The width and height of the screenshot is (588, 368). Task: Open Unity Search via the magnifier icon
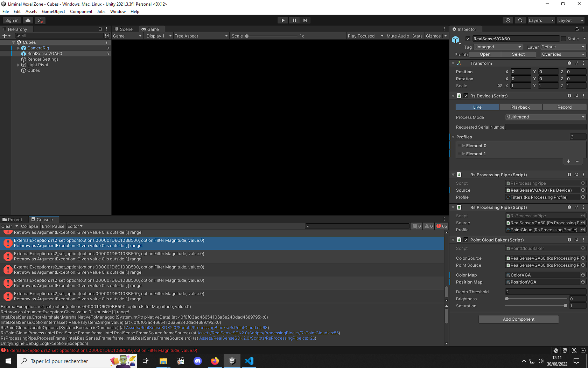[520, 20]
